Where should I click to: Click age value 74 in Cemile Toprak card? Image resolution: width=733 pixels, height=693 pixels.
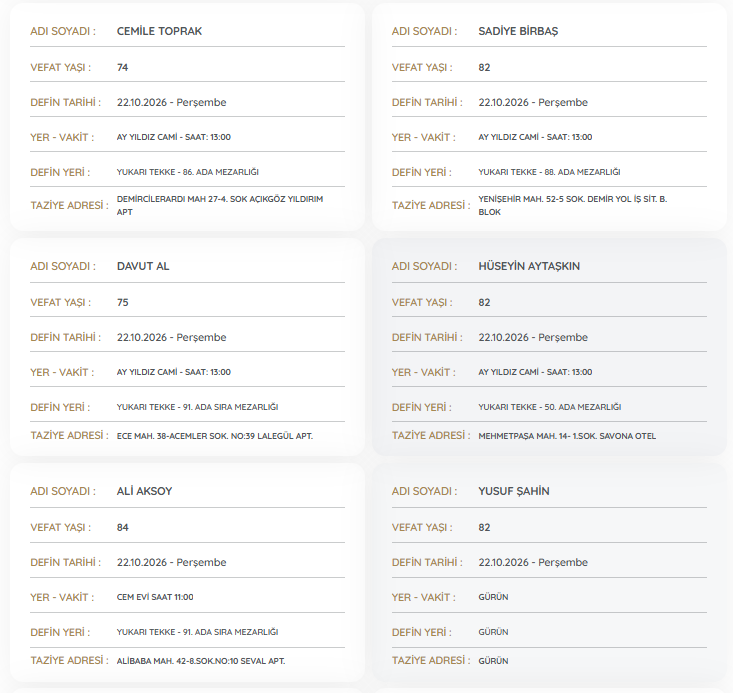(x=122, y=68)
